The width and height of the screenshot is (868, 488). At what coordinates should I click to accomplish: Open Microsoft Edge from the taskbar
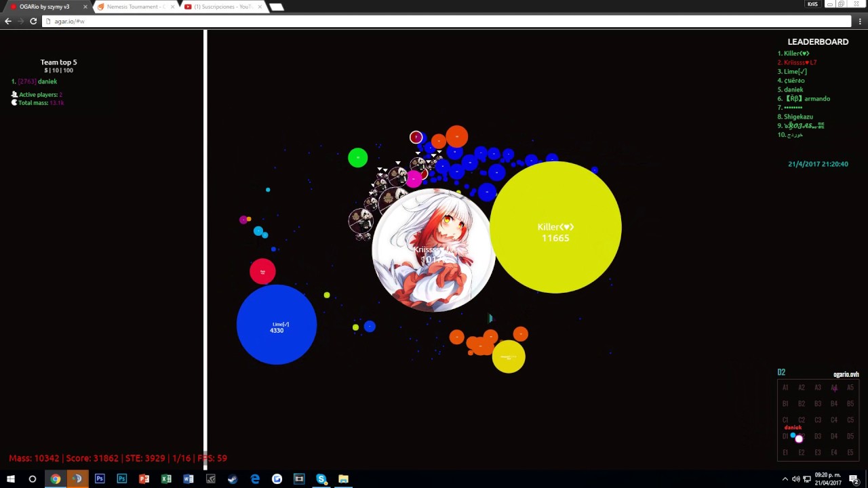(x=255, y=479)
